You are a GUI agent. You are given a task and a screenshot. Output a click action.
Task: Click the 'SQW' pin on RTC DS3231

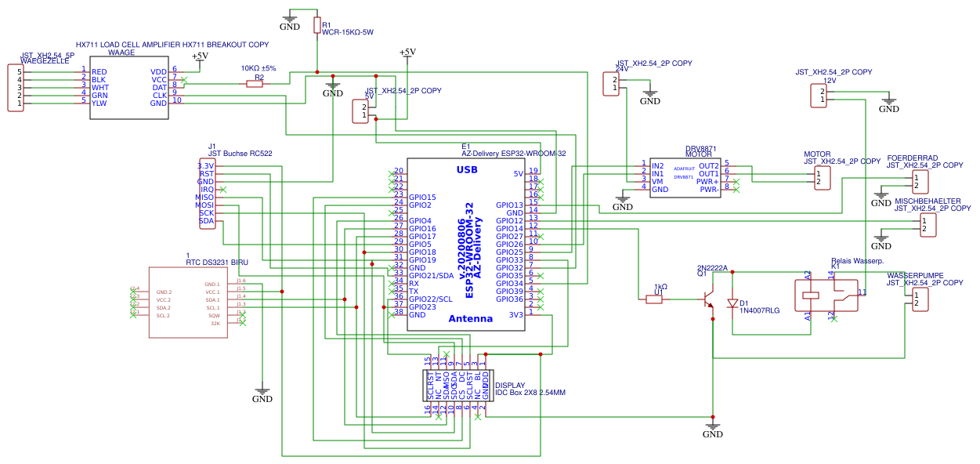pos(214,315)
